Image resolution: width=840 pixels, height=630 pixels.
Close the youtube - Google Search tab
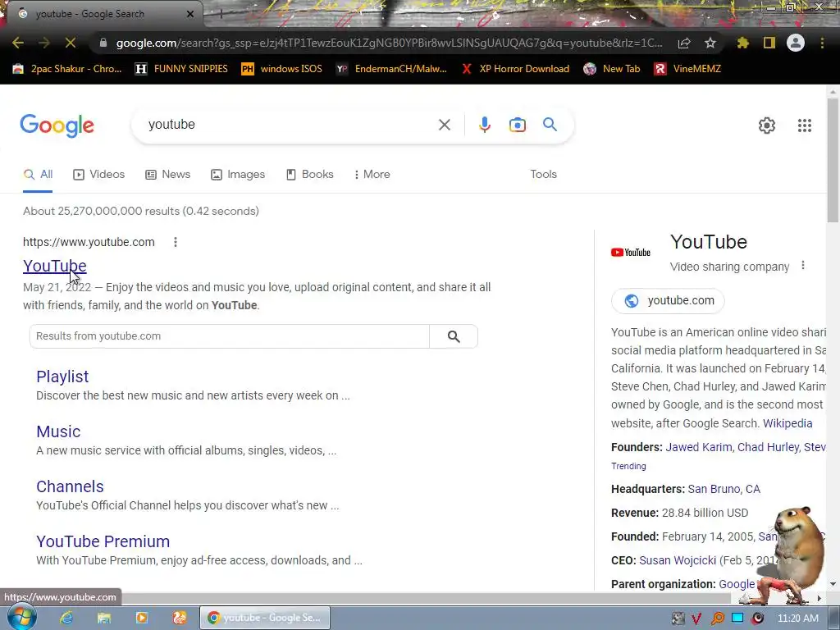[189, 14]
